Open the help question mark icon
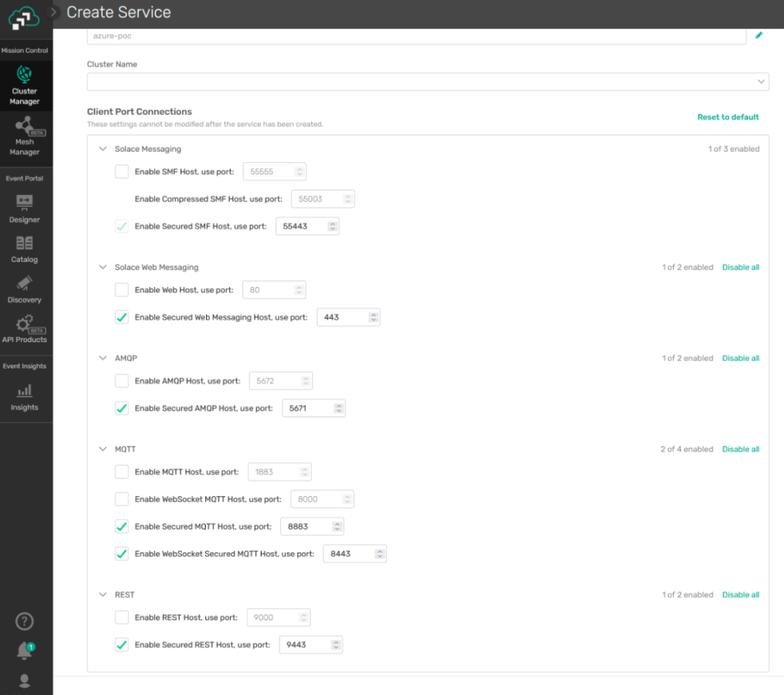Viewport: 784px width, 695px height. click(x=24, y=622)
